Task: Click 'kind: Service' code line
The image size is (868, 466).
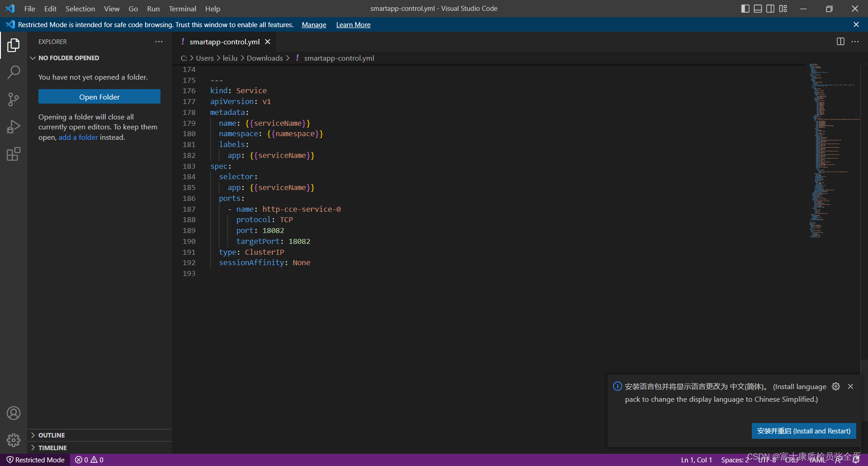Action: tap(238, 90)
